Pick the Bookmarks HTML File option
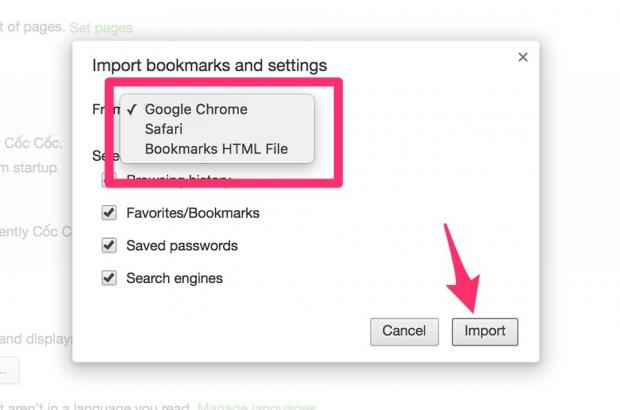 coord(215,149)
